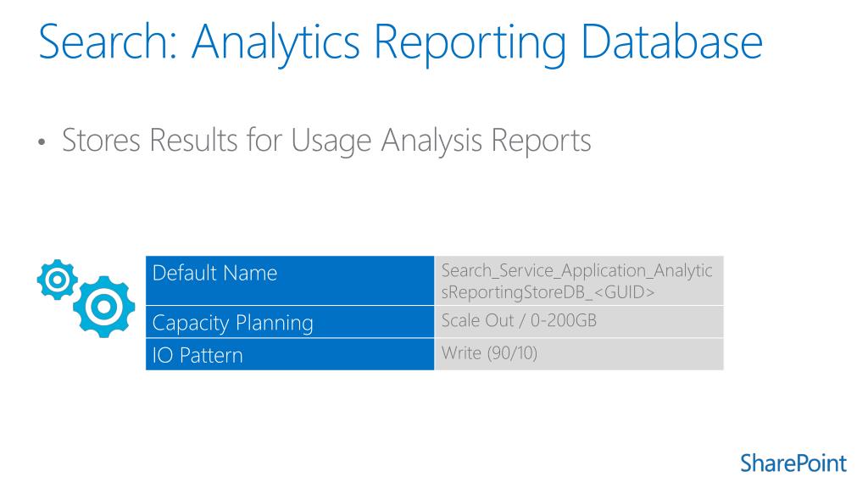Image resolution: width=868 pixels, height=488 pixels.
Task: Select the Search_Service_Application database name cell
Action: point(578,280)
